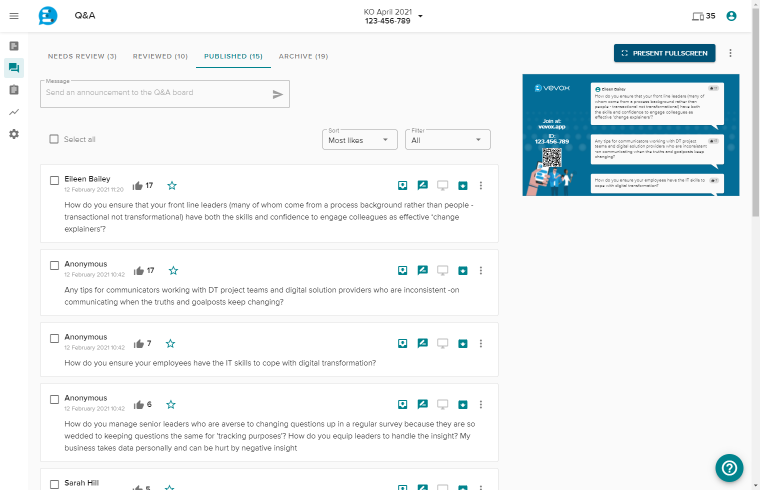Check the box beside Eileen Bailey's question
Viewport: 760px width, 490px height.
(54, 180)
